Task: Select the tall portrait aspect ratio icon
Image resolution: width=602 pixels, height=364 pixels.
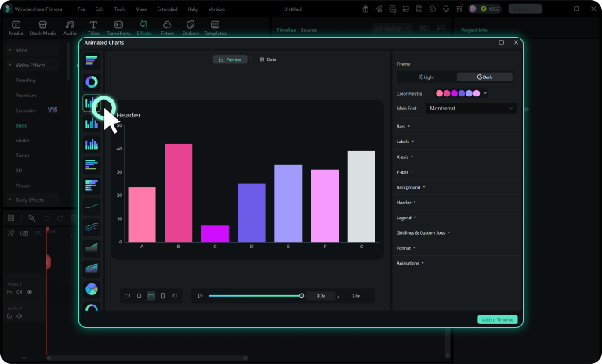Action: point(163,296)
